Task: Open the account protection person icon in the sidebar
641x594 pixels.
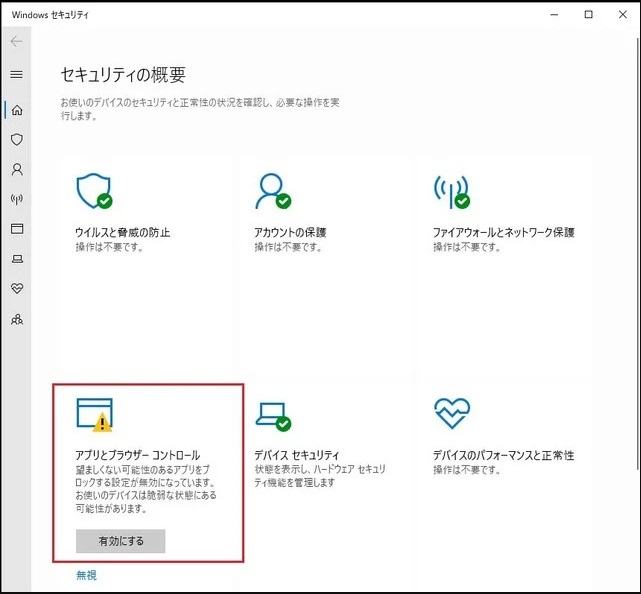Action: (x=17, y=169)
